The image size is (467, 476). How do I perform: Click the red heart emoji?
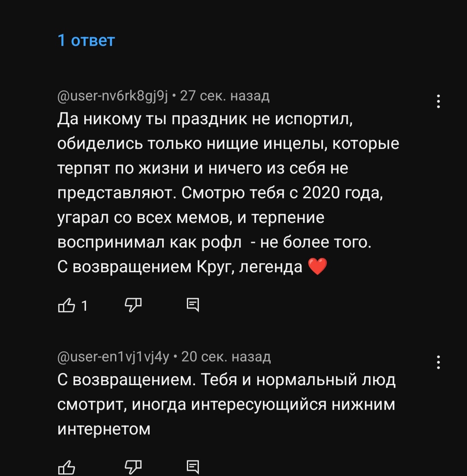(x=317, y=267)
